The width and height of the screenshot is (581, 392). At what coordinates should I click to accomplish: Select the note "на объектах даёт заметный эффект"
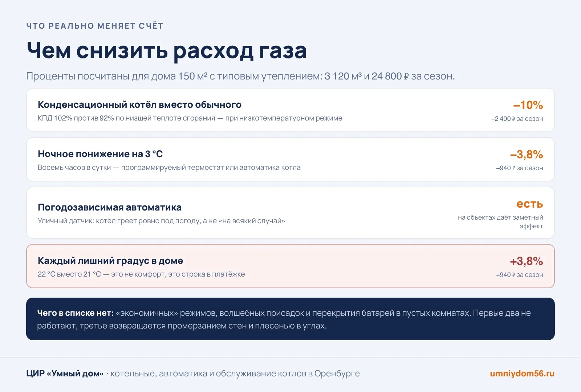coord(500,222)
